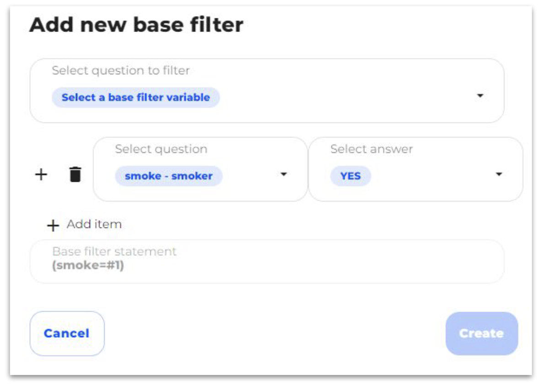544x392 pixels.
Task: Click the YES answer chip
Action: coord(351,176)
